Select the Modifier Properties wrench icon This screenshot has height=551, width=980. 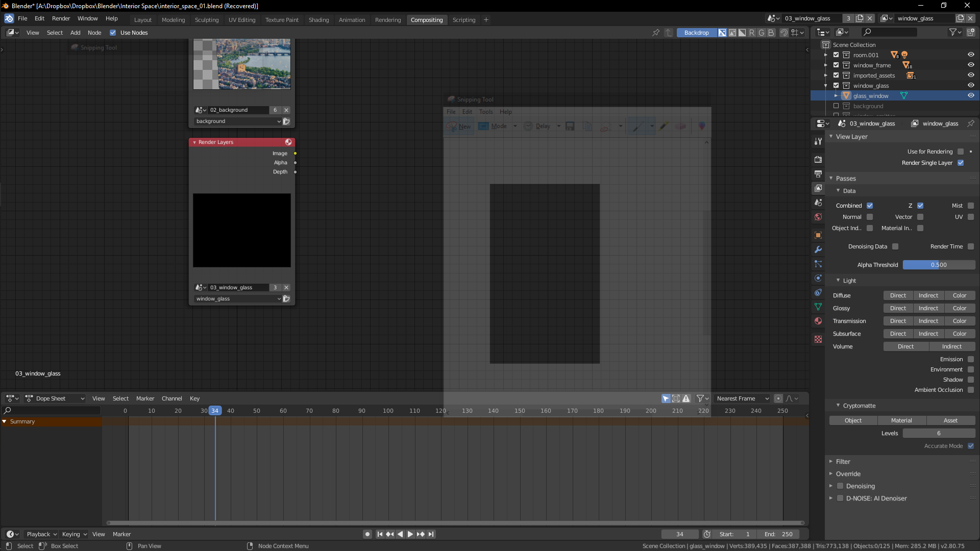coord(818,249)
